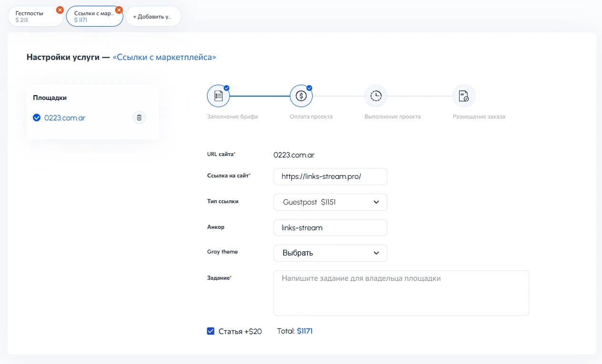Uncheck the Статья +$20 checkbox

[x=211, y=331]
